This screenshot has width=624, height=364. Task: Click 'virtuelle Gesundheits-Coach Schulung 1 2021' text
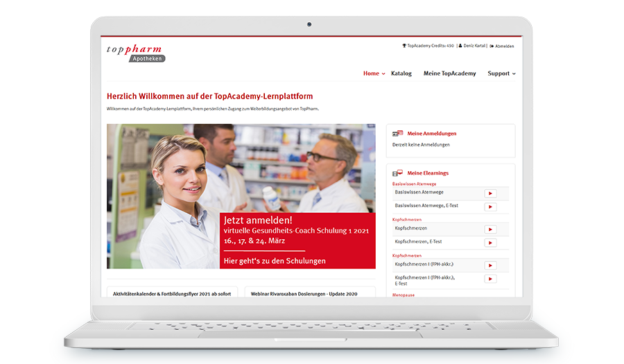(296, 231)
